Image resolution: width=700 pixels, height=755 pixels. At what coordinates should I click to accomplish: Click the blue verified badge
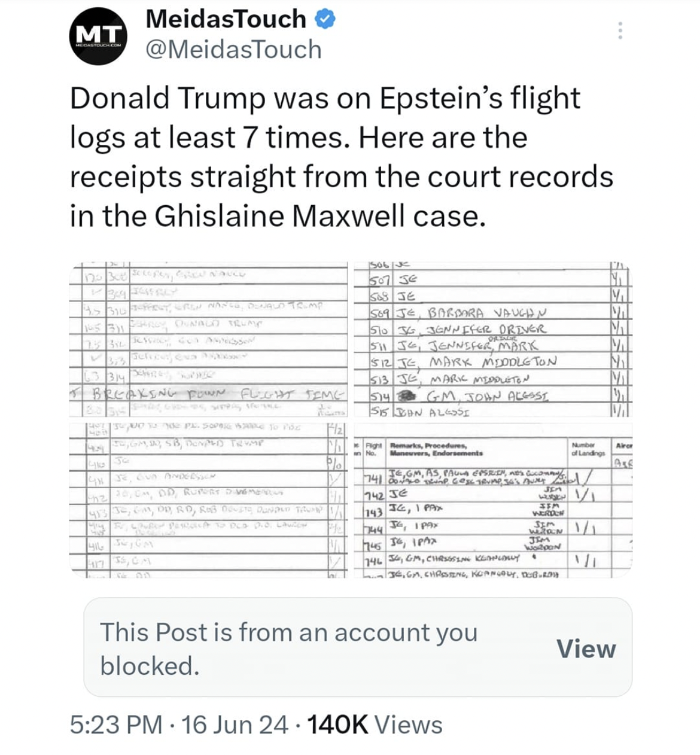325,20
